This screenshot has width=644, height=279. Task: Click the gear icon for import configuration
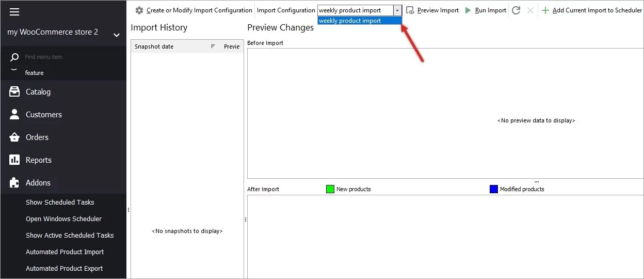pos(139,10)
